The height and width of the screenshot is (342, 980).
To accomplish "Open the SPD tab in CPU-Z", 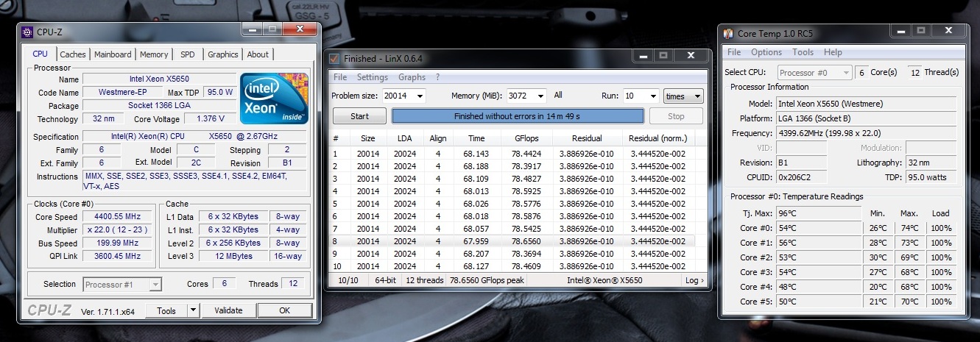I will pos(188,54).
